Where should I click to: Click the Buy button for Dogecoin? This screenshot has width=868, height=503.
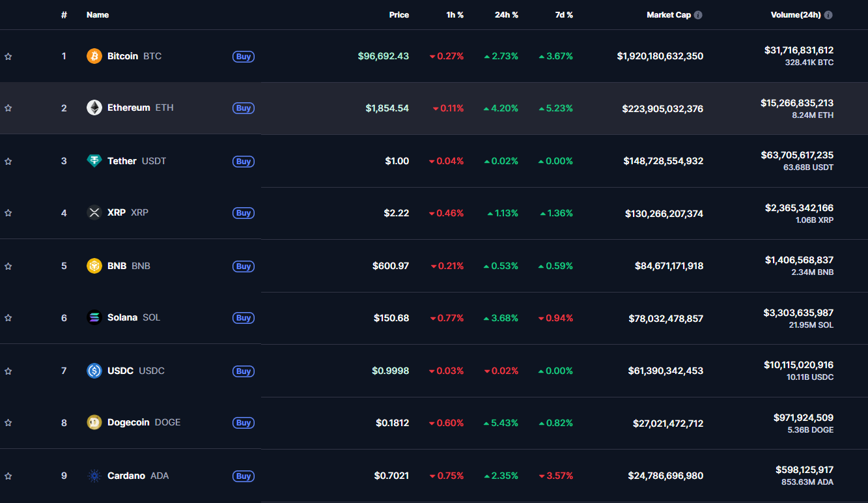click(244, 423)
